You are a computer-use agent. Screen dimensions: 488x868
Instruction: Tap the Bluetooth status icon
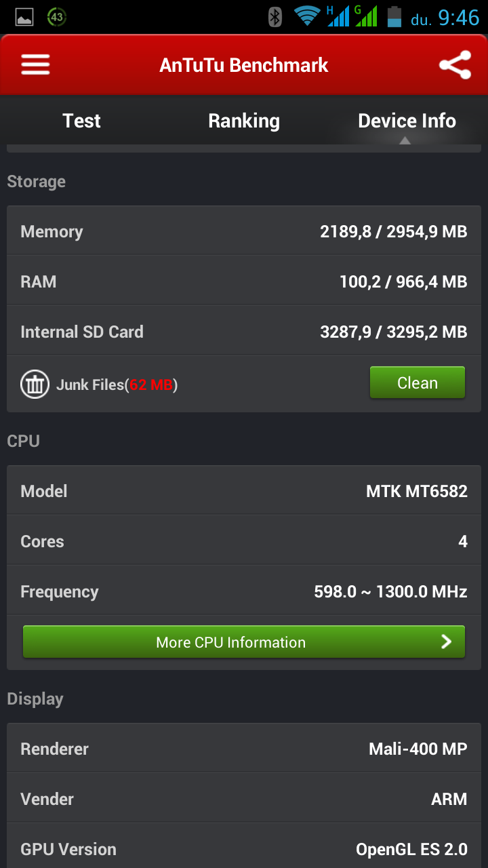pos(274,17)
